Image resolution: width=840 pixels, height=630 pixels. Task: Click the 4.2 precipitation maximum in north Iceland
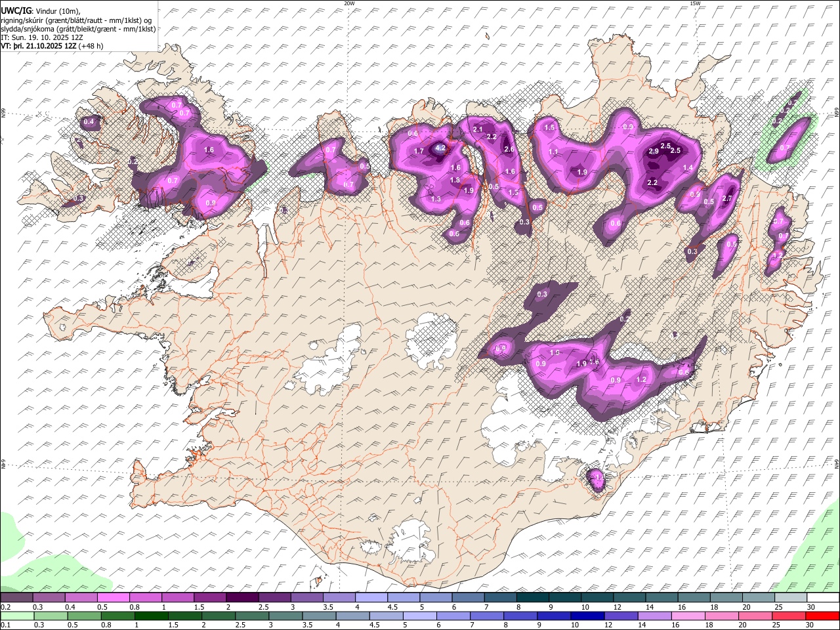pos(441,148)
